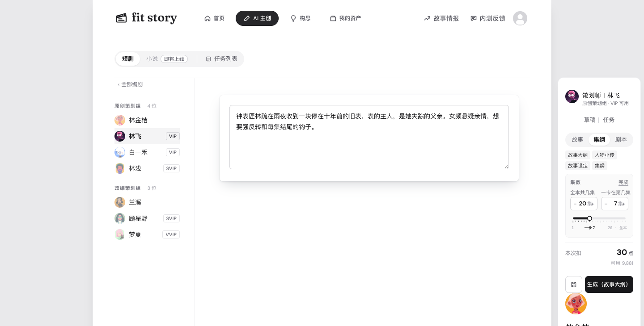
Task: Decrease 全本共几集 total episode count
Action: (575, 204)
